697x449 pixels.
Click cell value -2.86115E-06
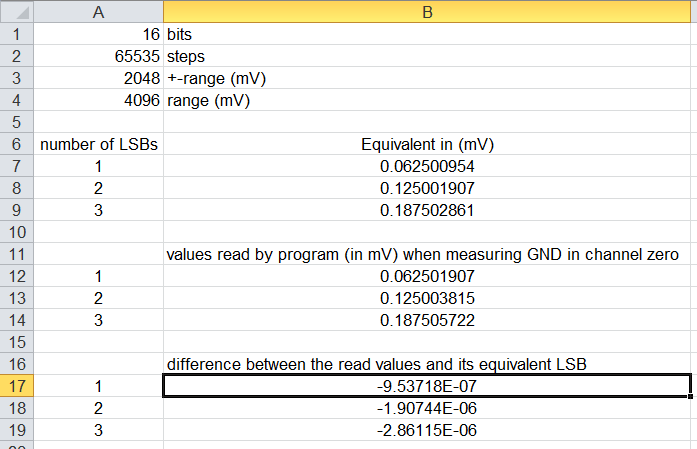(427, 430)
